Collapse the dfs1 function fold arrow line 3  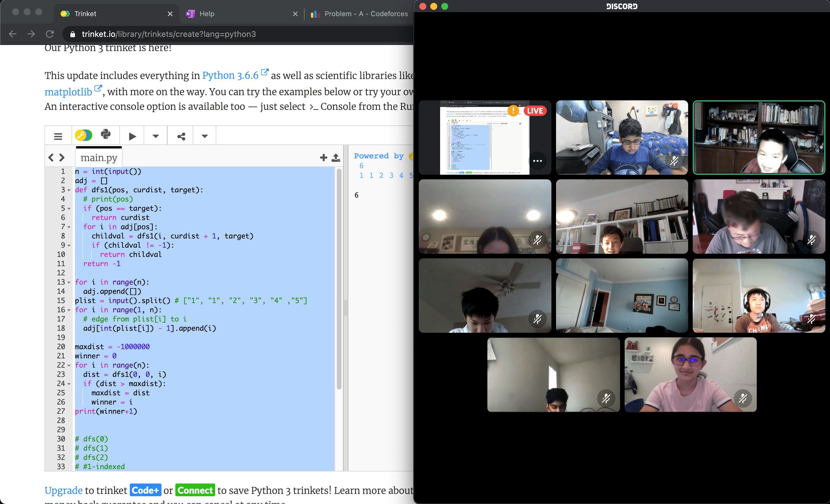(69, 190)
